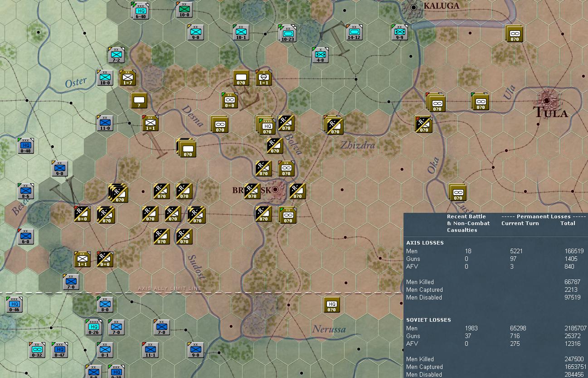Select the HQ 0-47 corps headquarters
588x378 pixels.
point(59,350)
